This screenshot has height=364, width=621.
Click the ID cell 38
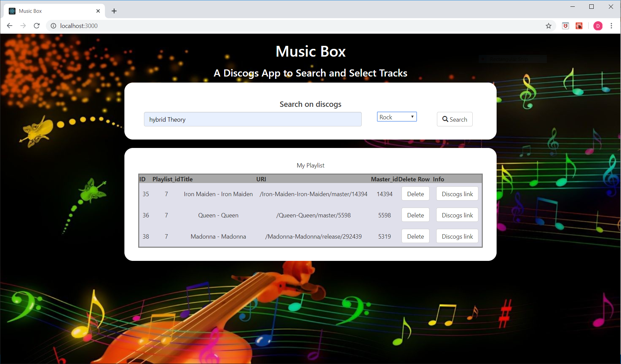[146, 237]
